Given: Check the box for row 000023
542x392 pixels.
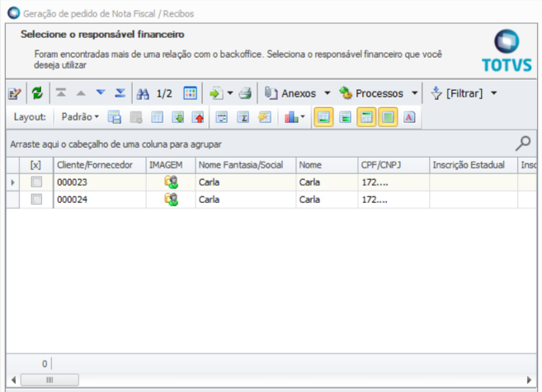Looking at the screenshot, I should [36, 182].
